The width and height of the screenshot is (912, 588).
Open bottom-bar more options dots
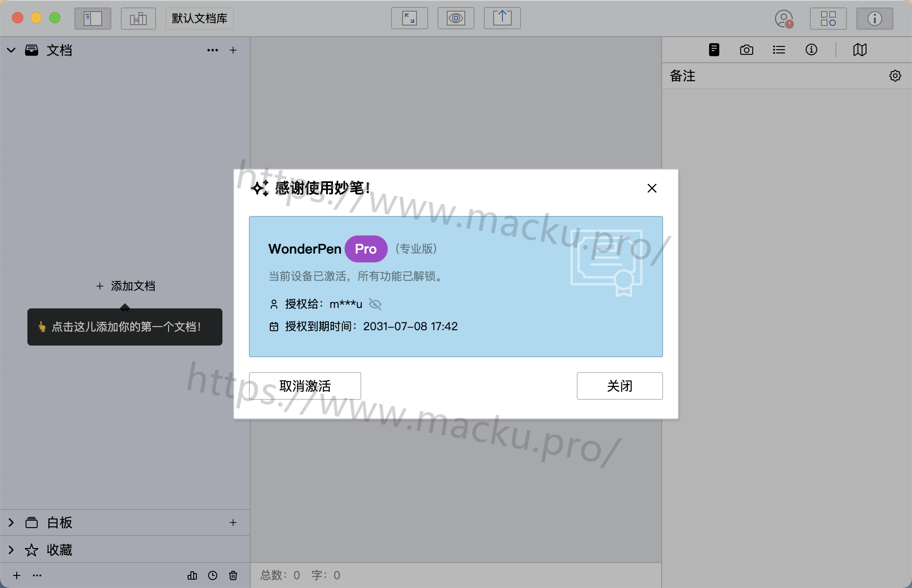37,575
